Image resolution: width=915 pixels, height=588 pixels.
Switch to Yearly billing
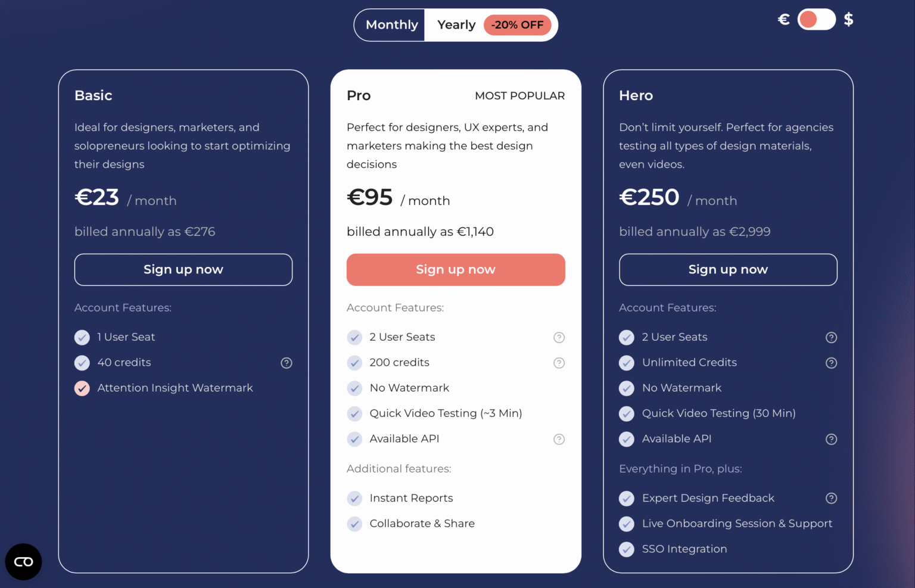456,25
